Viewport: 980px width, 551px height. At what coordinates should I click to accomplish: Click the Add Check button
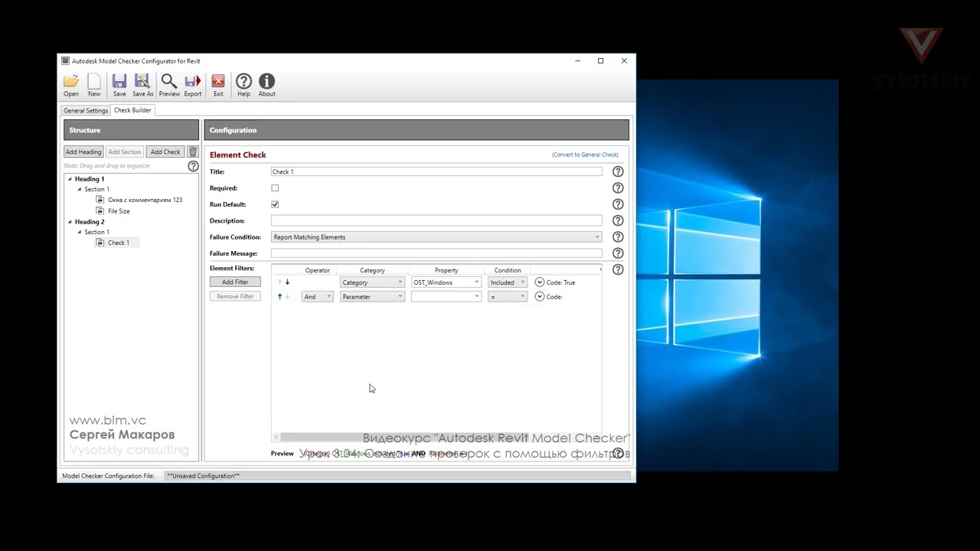click(165, 152)
